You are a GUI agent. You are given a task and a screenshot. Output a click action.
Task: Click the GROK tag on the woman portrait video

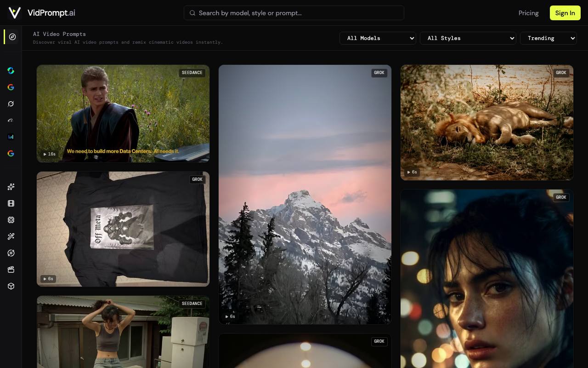pyautogui.click(x=561, y=197)
